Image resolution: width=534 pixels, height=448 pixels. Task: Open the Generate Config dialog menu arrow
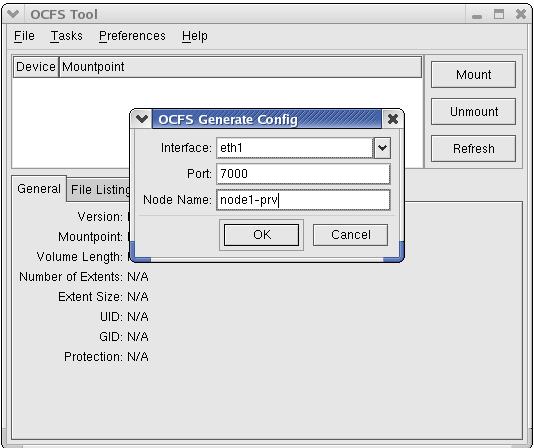[x=142, y=119]
